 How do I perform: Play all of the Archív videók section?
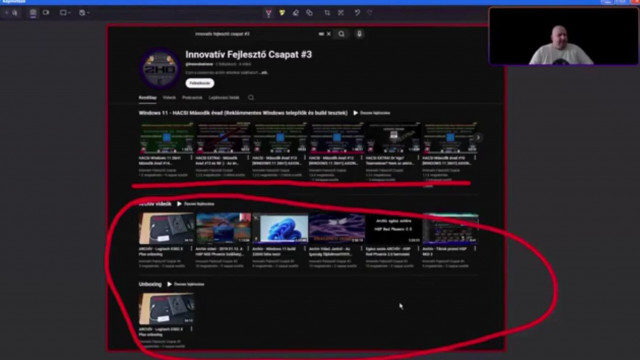coord(196,204)
